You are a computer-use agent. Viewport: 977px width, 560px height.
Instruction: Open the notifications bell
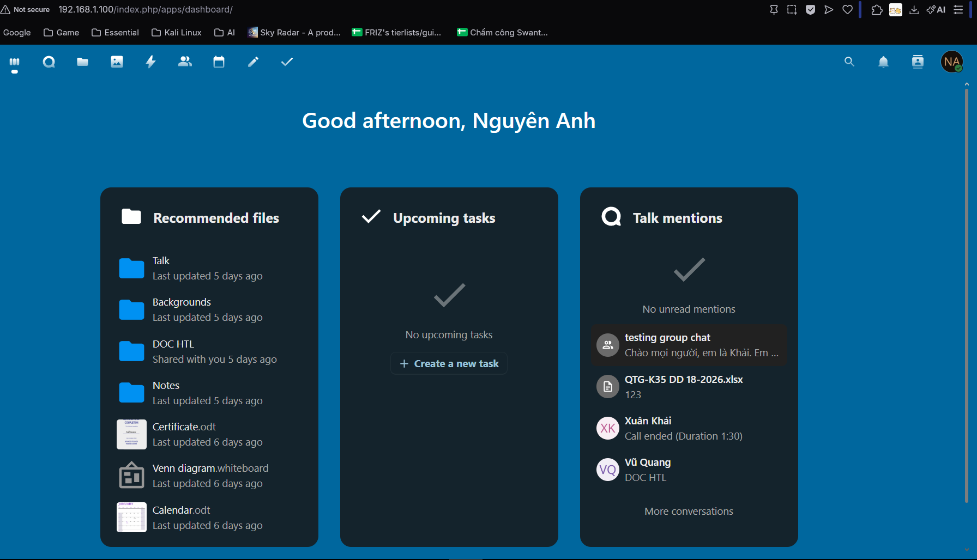884,62
